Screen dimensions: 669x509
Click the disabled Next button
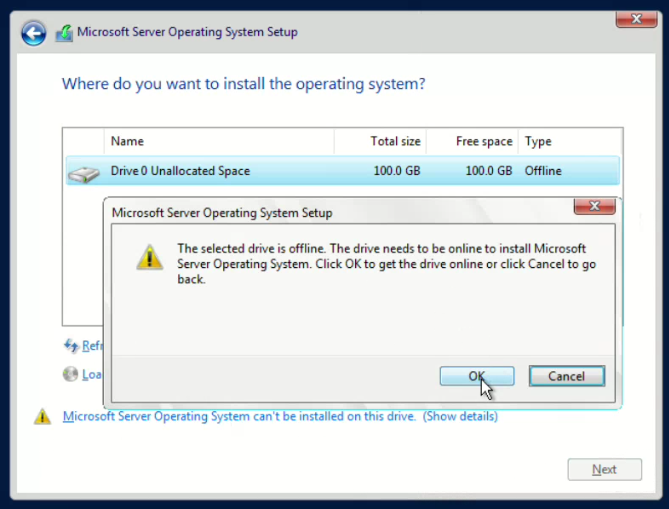604,469
